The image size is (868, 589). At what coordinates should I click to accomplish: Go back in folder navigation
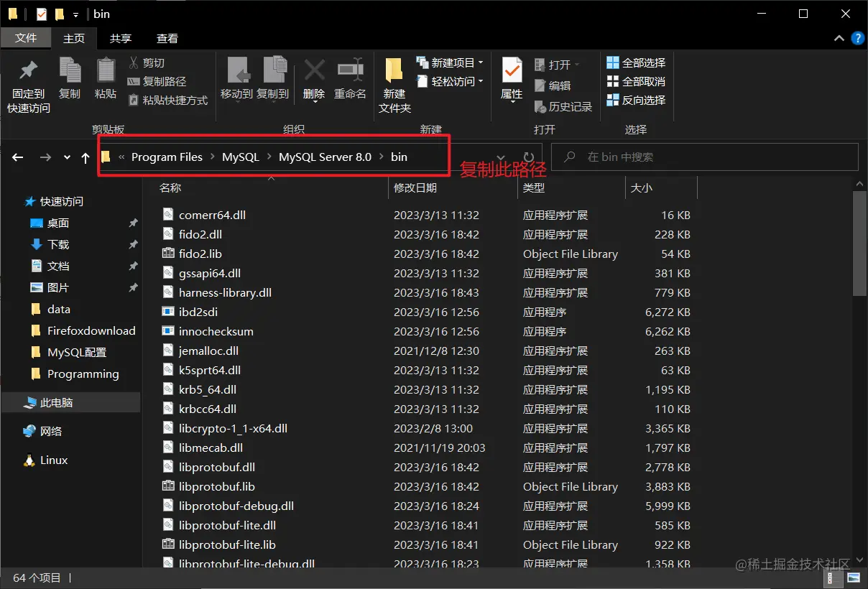(x=18, y=157)
